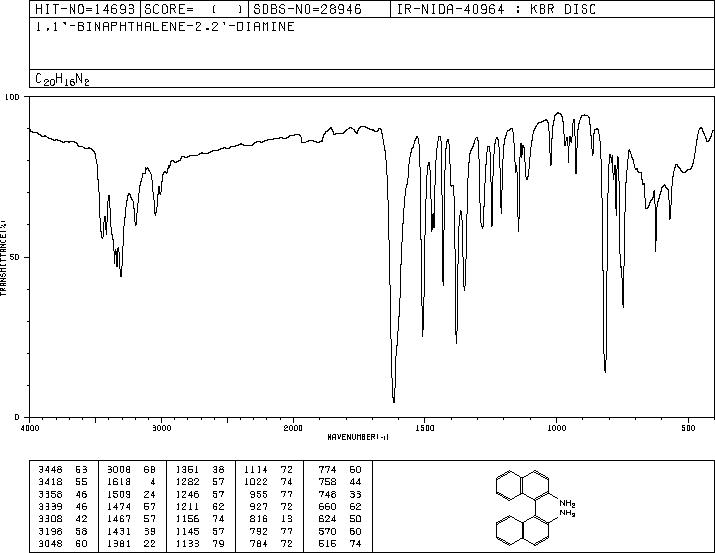Select peak table entry 1381

coord(131,544)
